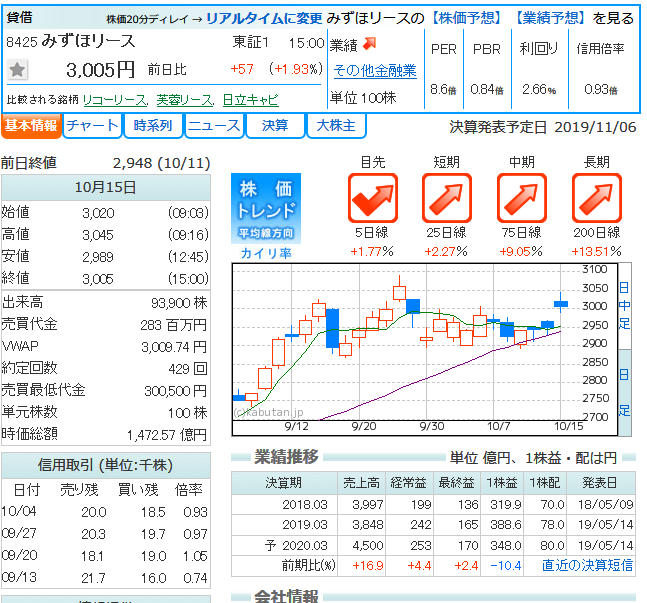Click the 長期 200-day trend arrow icon
Image resolution: width=647 pixels, height=603 pixels.
click(x=597, y=198)
